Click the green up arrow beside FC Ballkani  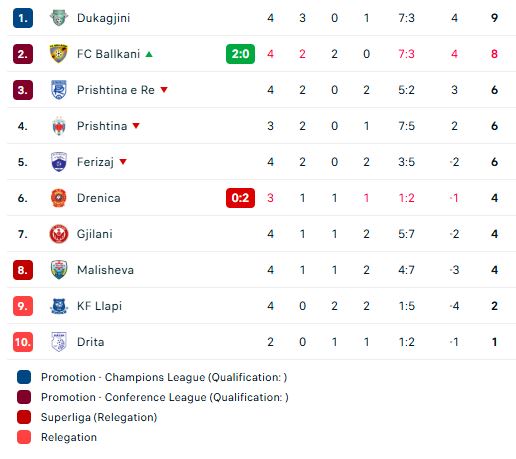(149, 54)
